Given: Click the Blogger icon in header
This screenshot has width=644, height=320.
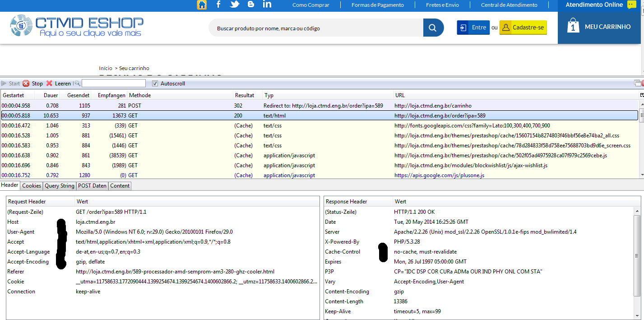Looking at the screenshot, I should point(251,5).
